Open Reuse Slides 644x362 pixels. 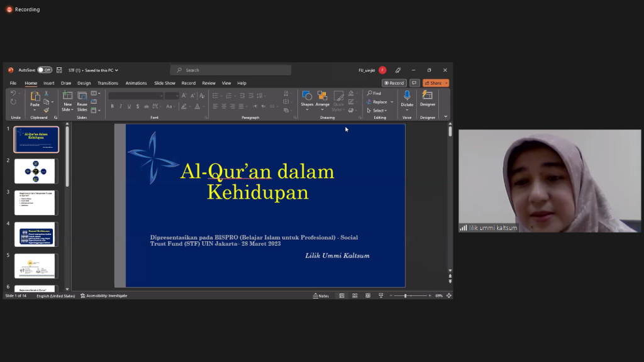point(82,101)
